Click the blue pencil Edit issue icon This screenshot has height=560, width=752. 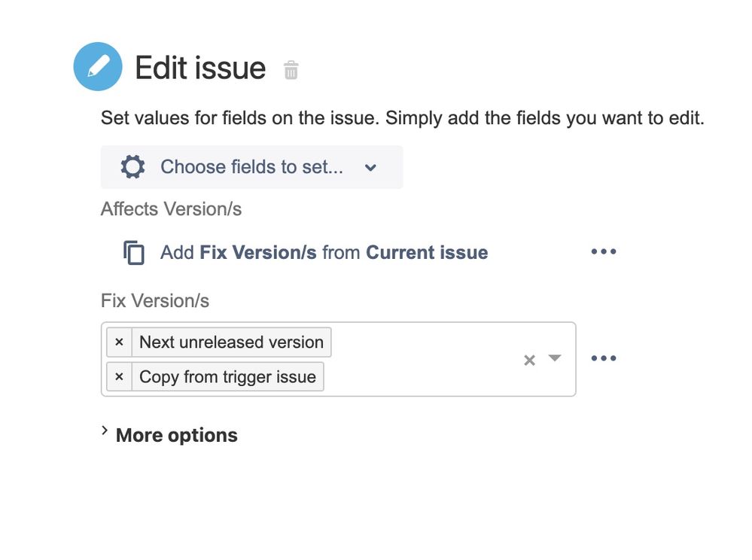tap(98, 67)
